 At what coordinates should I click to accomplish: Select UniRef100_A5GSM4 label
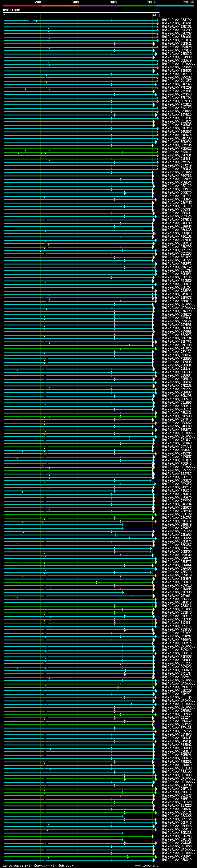pyautogui.click(x=177, y=213)
